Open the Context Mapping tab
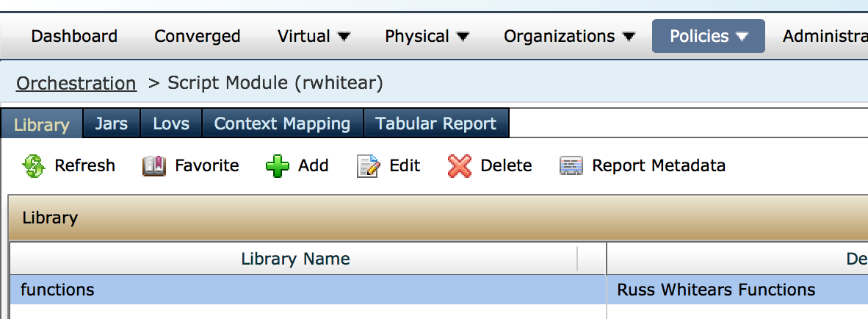The image size is (868, 319). coord(282,123)
